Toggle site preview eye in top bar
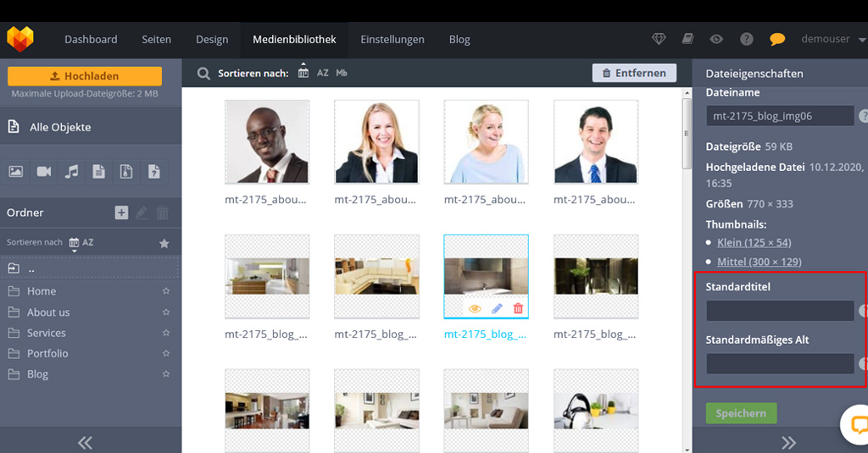This screenshot has width=868, height=453. pos(717,39)
